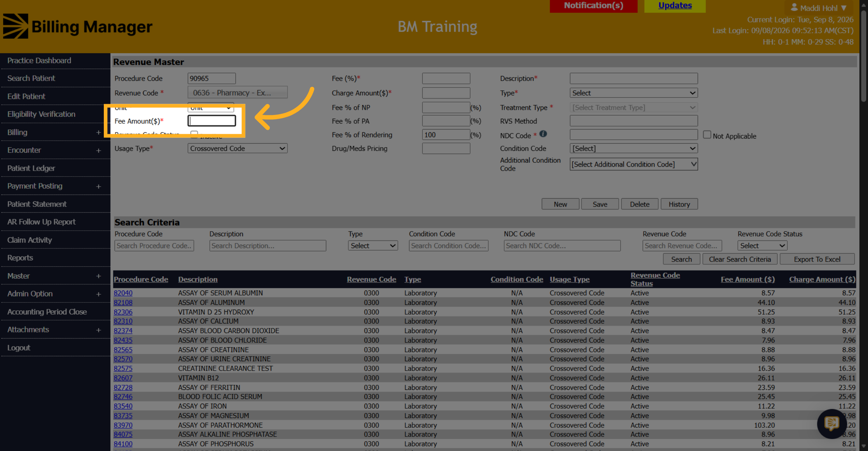Screen dimensions: 868x451
Task: Focus the Fee Amount($) input field
Action: pyautogui.click(x=212, y=121)
